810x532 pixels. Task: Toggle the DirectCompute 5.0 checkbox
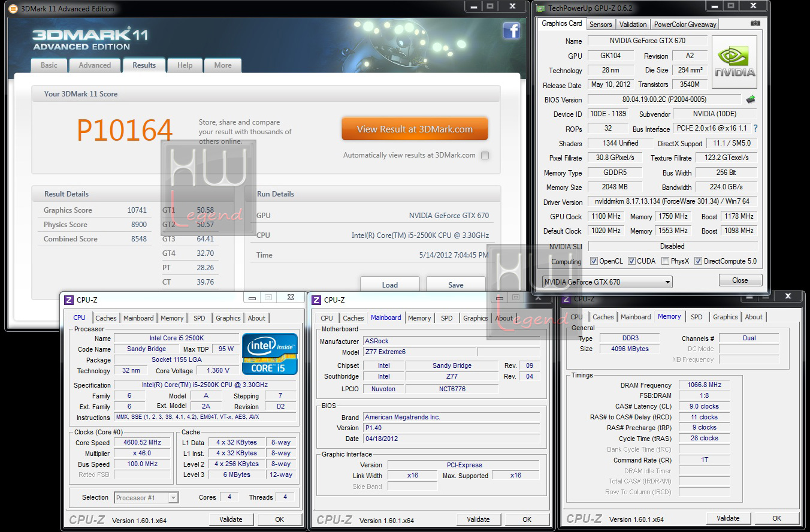pyautogui.click(x=698, y=261)
